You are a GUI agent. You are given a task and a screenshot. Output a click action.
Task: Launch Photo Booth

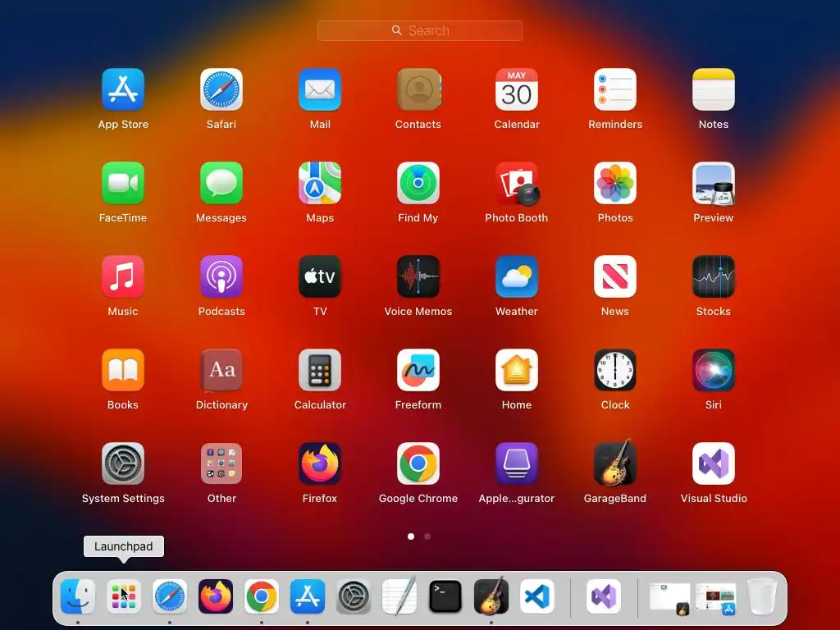click(517, 183)
